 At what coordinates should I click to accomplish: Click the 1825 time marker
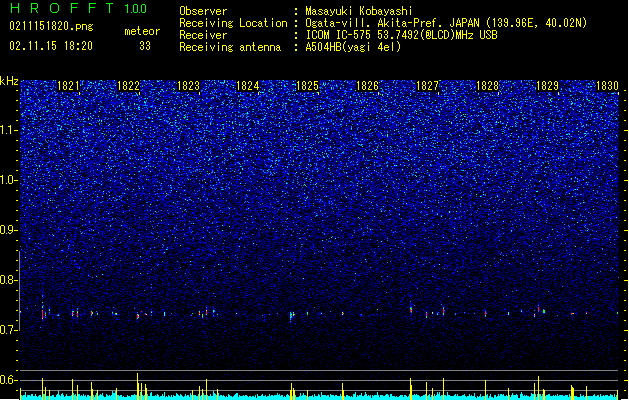307,86
